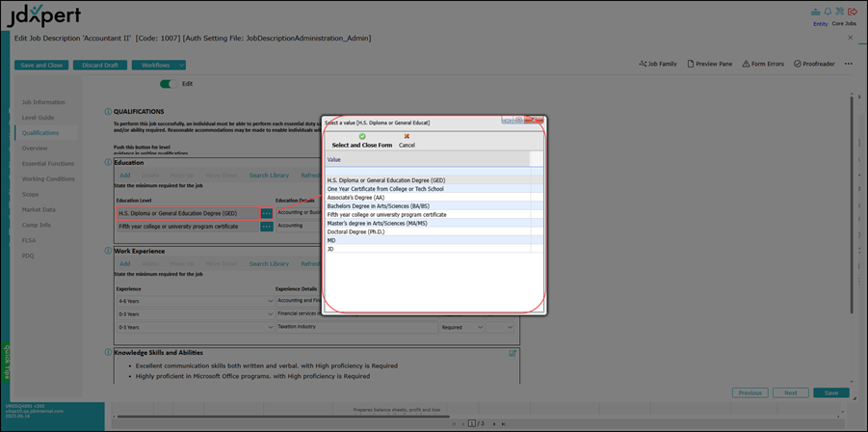Click Search Library in Education toolbar

tap(269, 175)
